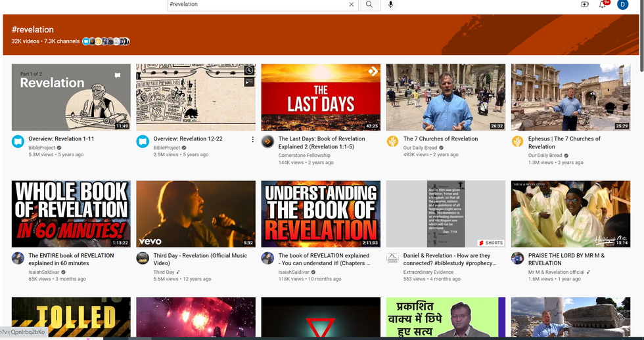Open the Third Day channel avatar
Image resolution: width=644 pixels, height=340 pixels.
coord(143,259)
